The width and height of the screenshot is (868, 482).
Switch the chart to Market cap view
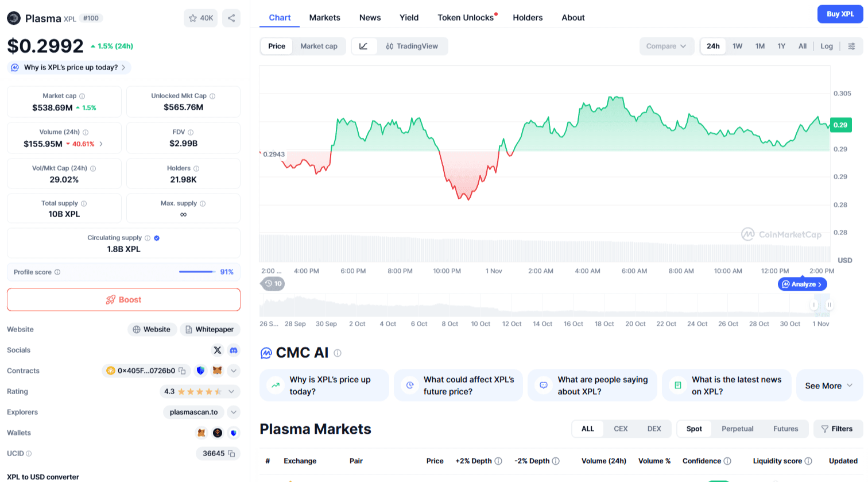tap(319, 46)
